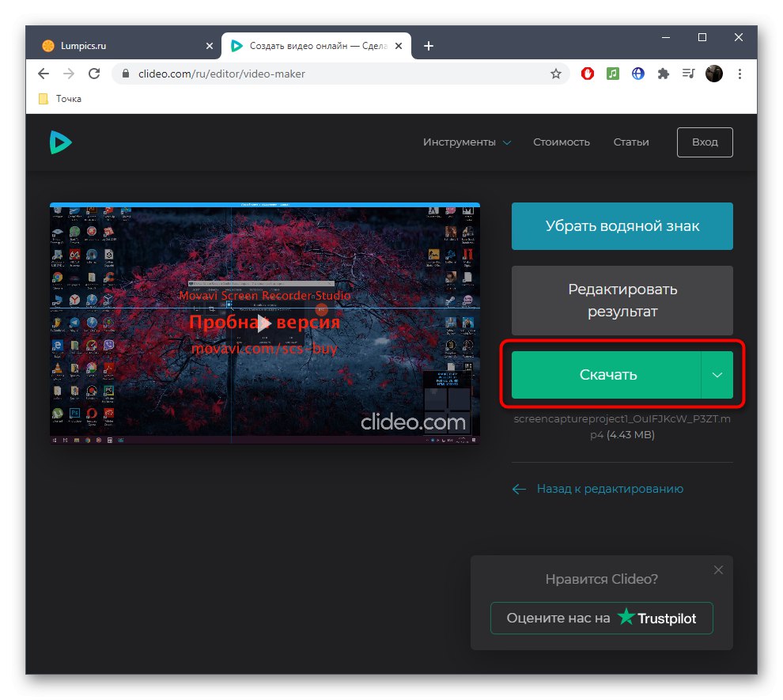This screenshot has width=783, height=700.
Task: Click the AdBlock extension icon
Action: [x=587, y=74]
